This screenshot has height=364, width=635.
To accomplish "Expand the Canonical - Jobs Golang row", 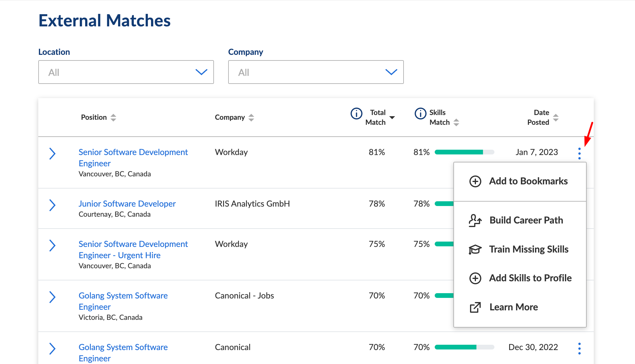I will 52,297.
